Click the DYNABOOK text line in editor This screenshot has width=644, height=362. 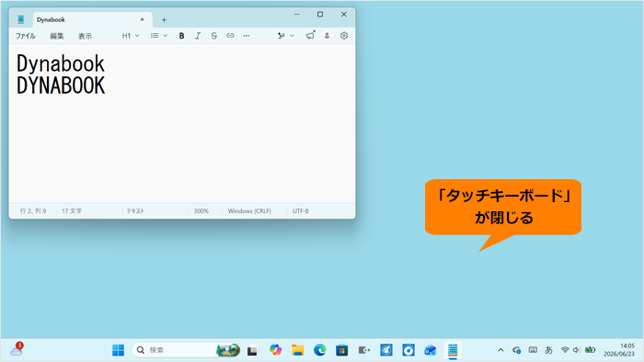click(x=61, y=85)
